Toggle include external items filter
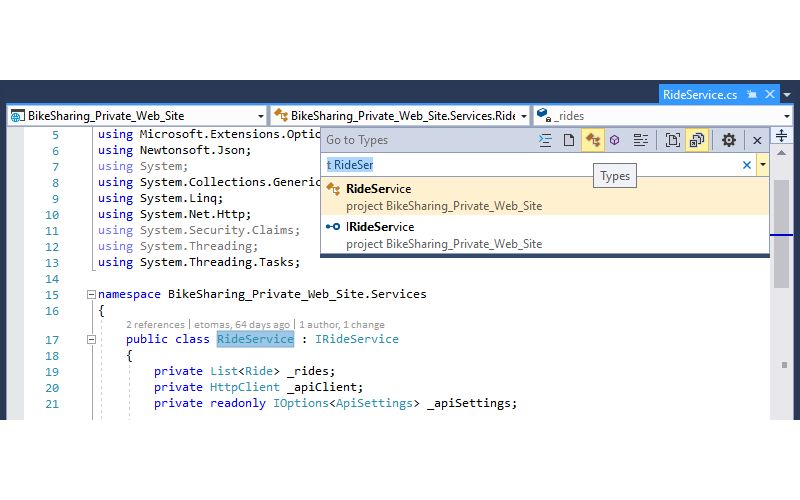 click(x=697, y=141)
